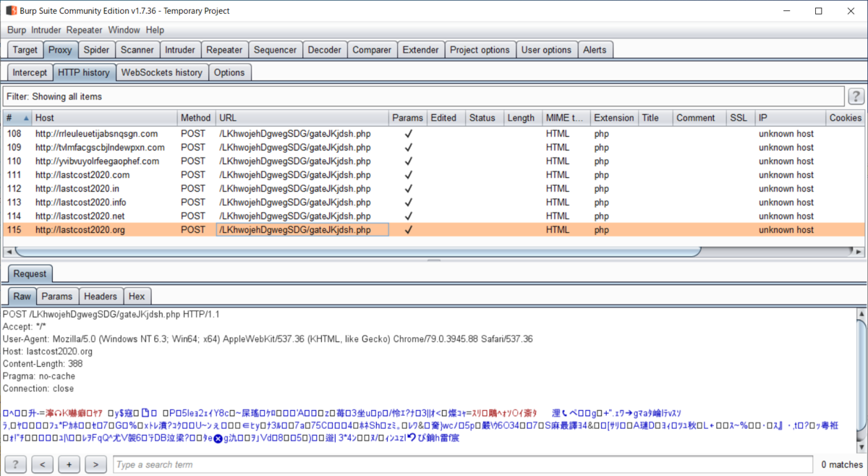Switch to the Spider tab
868x476 pixels.
click(x=96, y=50)
